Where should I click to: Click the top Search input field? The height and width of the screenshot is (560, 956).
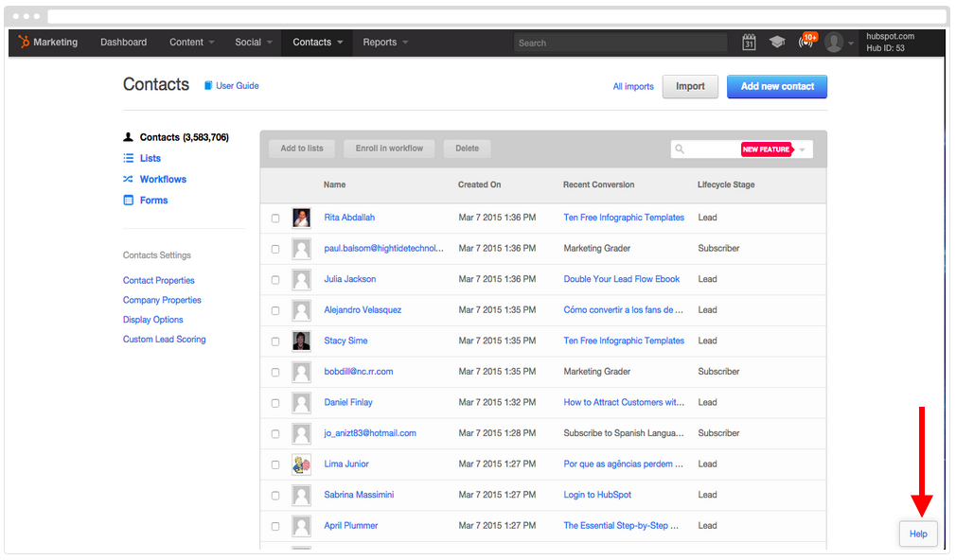tap(620, 43)
